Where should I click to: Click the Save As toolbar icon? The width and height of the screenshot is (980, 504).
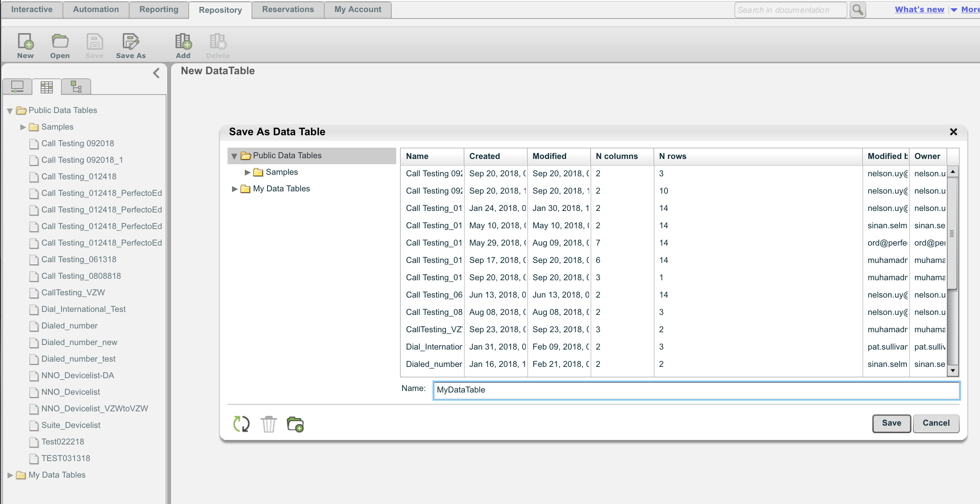click(130, 42)
